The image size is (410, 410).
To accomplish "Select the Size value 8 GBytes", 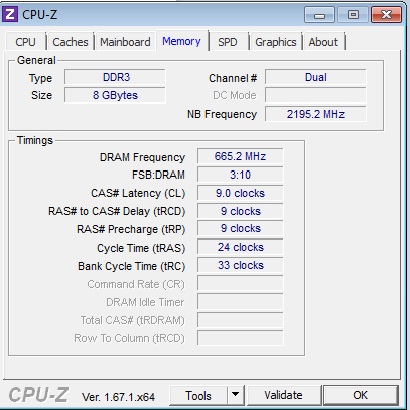I will click(115, 95).
